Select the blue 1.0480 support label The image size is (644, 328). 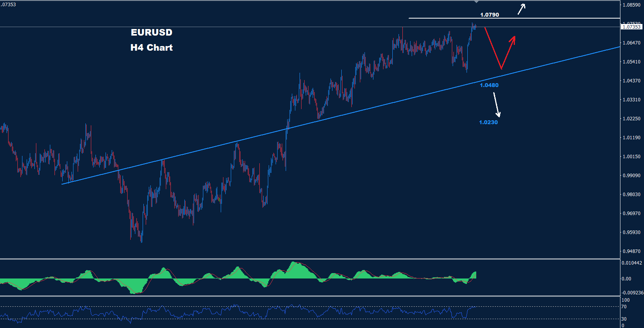[x=489, y=85]
